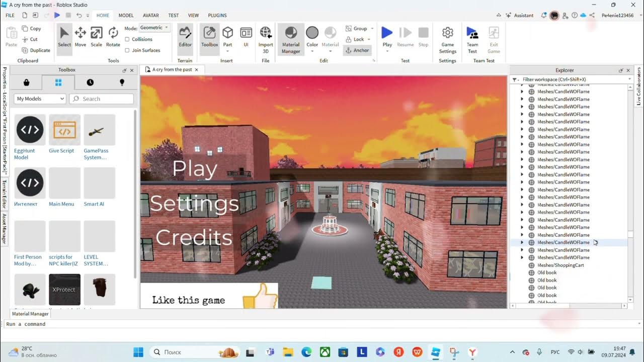Close the A cry from the past tab
644x362 pixels.
tap(196, 70)
